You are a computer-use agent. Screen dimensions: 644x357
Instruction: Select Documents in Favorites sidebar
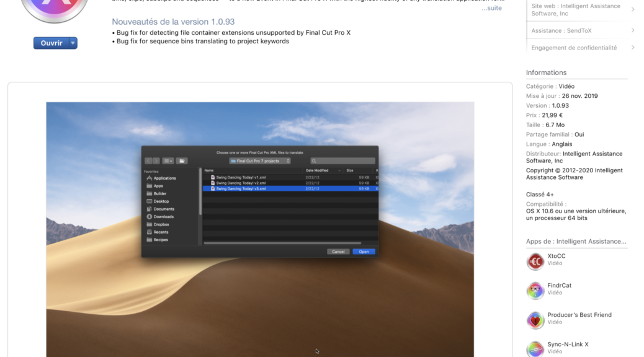(x=161, y=209)
